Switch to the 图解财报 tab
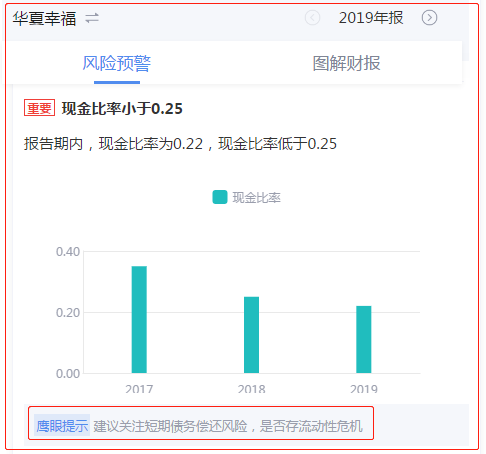486x454 pixels. 346,63
